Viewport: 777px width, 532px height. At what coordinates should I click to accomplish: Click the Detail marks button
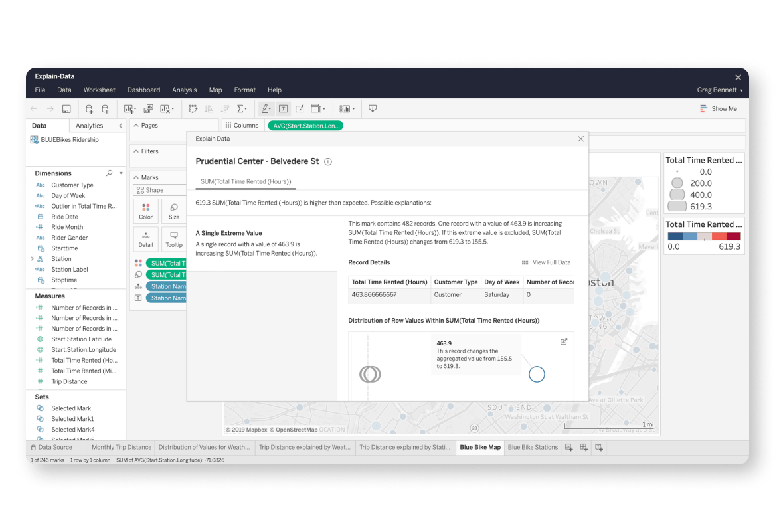(x=145, y=239)
